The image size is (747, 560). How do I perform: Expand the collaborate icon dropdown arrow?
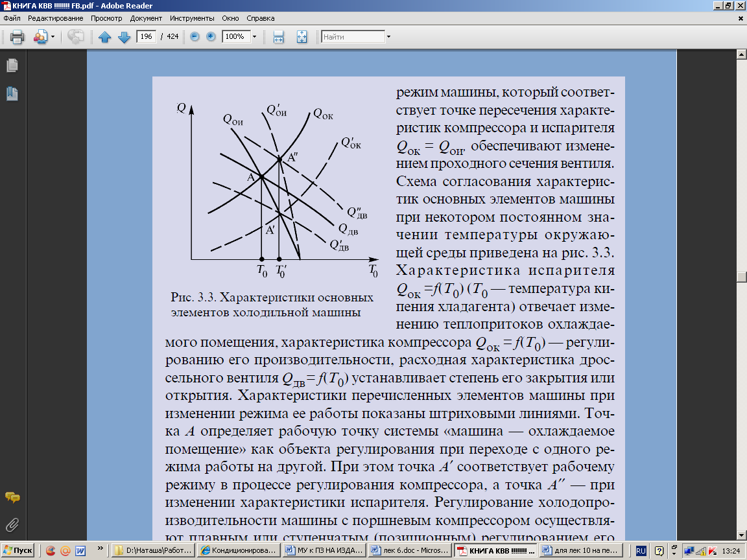coord(53,37)
